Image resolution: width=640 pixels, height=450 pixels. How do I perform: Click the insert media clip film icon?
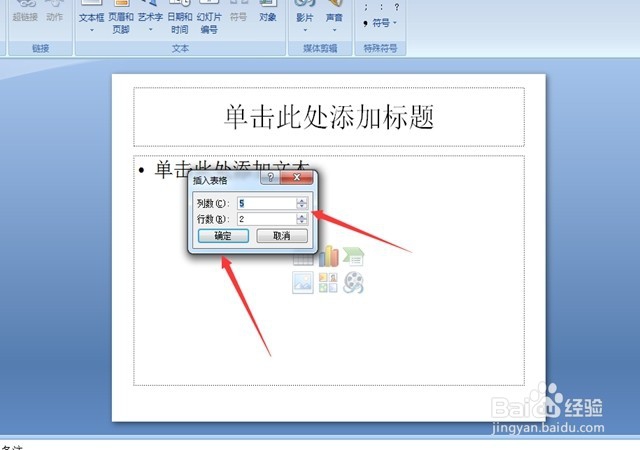click(353, 283)
